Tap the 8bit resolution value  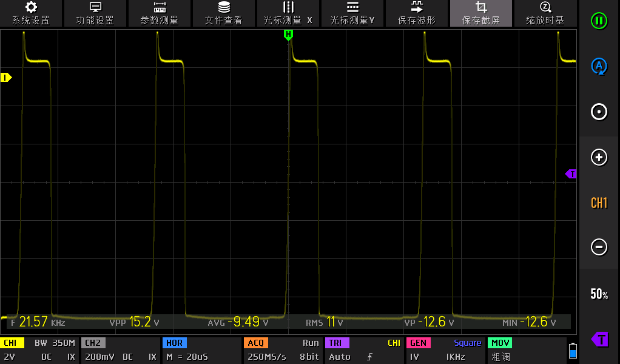(309, 357)
